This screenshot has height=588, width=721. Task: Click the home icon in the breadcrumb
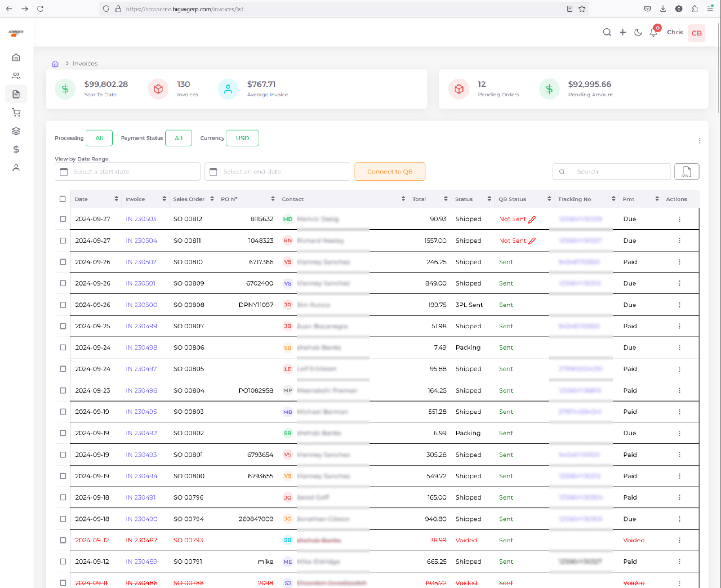click(55, 64)
